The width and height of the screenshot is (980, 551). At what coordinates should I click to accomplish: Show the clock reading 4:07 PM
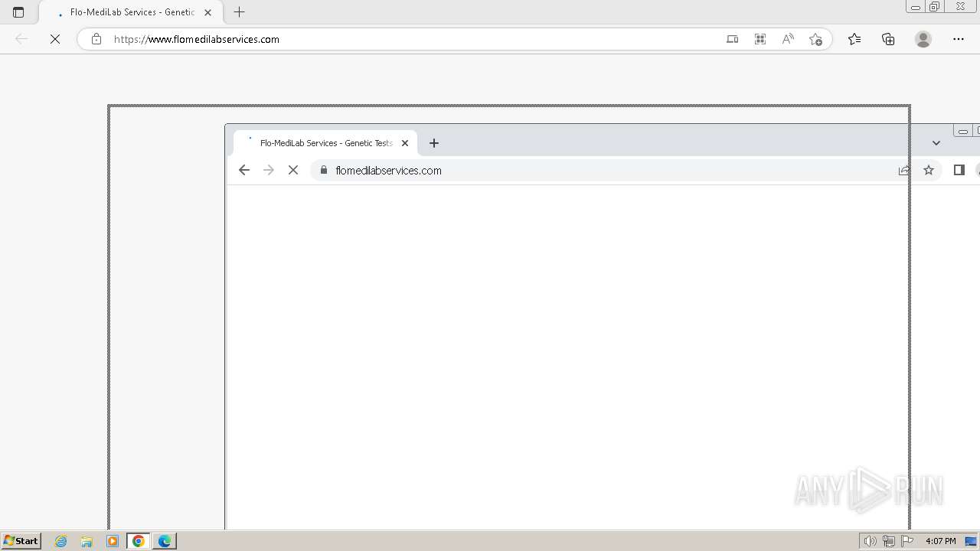[x=940, y=541]
